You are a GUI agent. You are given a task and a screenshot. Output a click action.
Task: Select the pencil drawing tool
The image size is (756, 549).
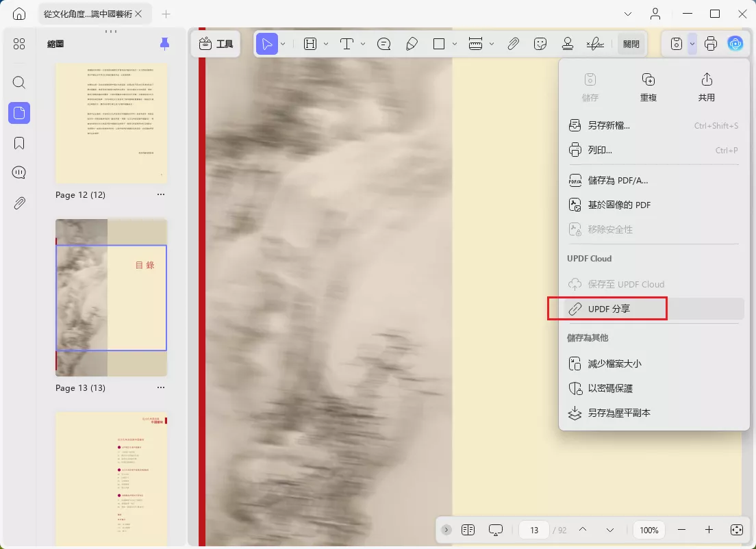point(412,44)
